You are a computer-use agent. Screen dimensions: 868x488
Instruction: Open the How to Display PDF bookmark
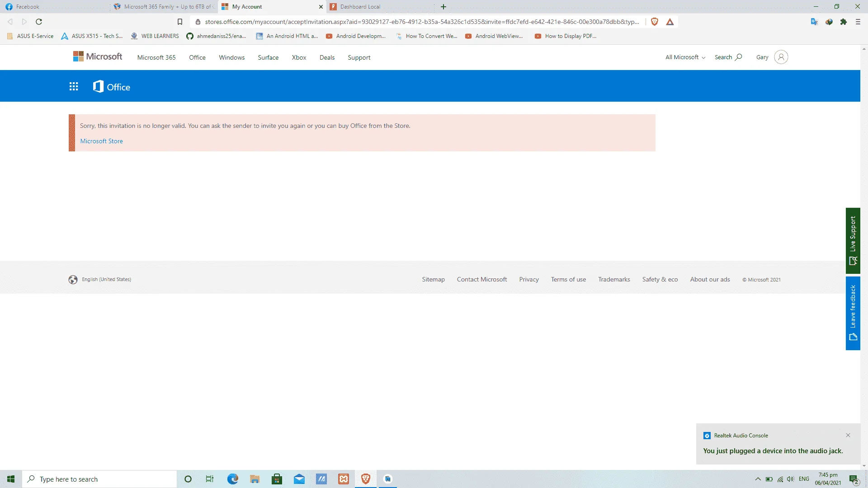point(565,36)
